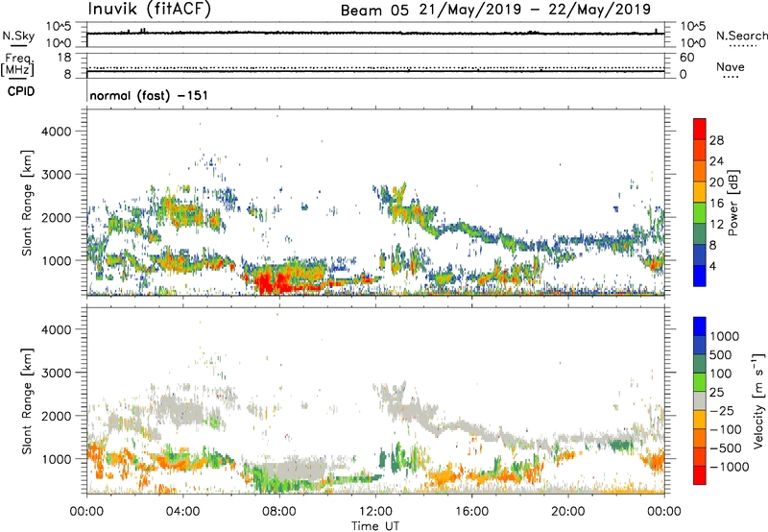Screen dimensions: 768x532
Task: Click the grey -25 to 25 Velocity colorbar segment
Action: (700, 400)
